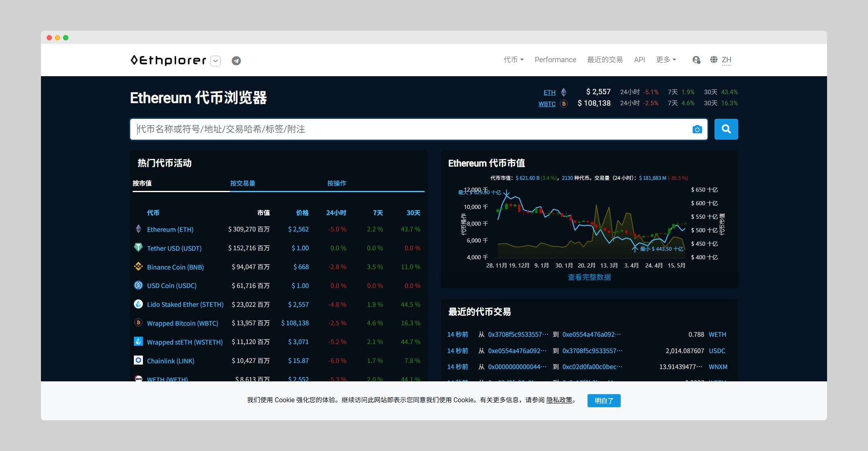Switch to the 按操作 tab

(337, 183)
